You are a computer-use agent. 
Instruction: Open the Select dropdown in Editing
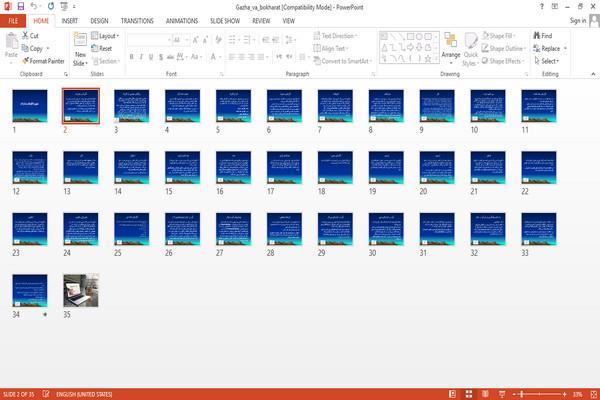click(x=546, y=61)
